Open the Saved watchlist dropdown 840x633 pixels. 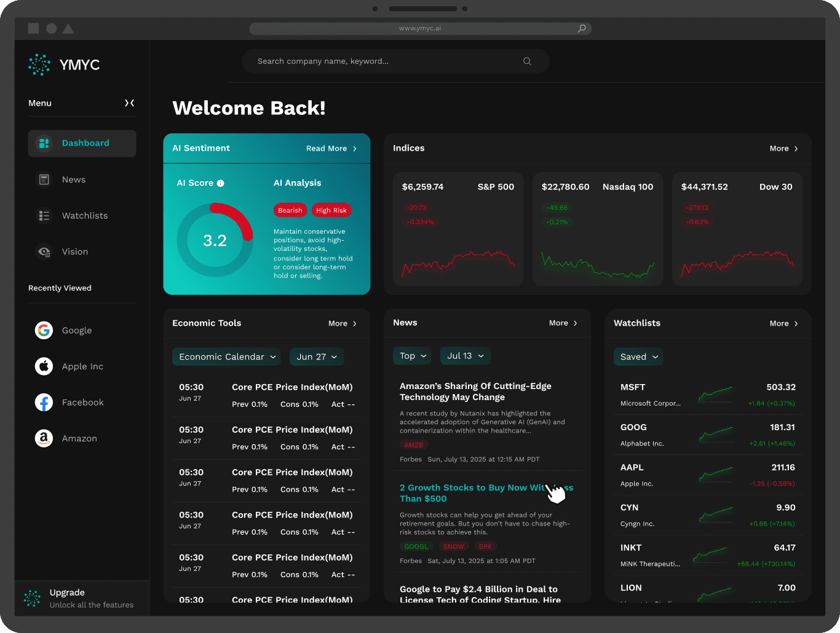pos(638,357)
